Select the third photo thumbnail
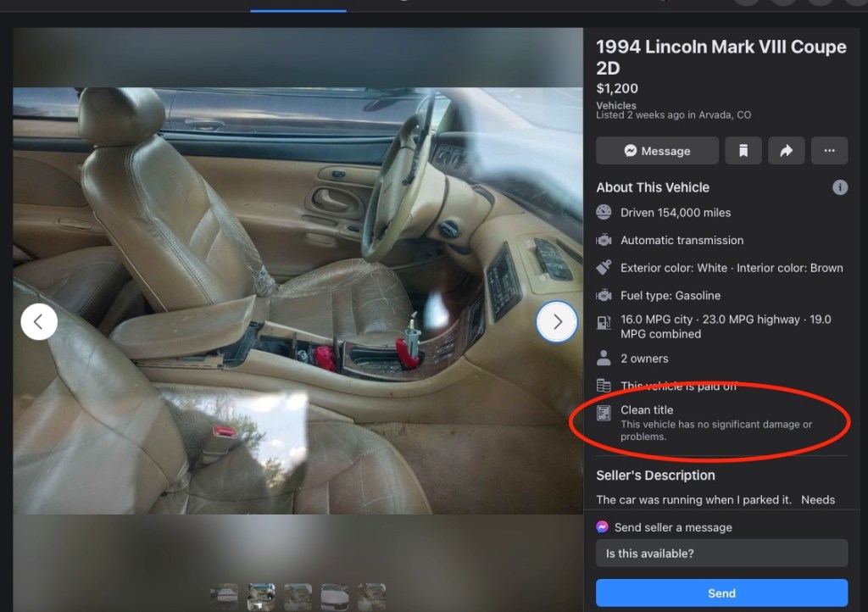 tap(298, 597)
